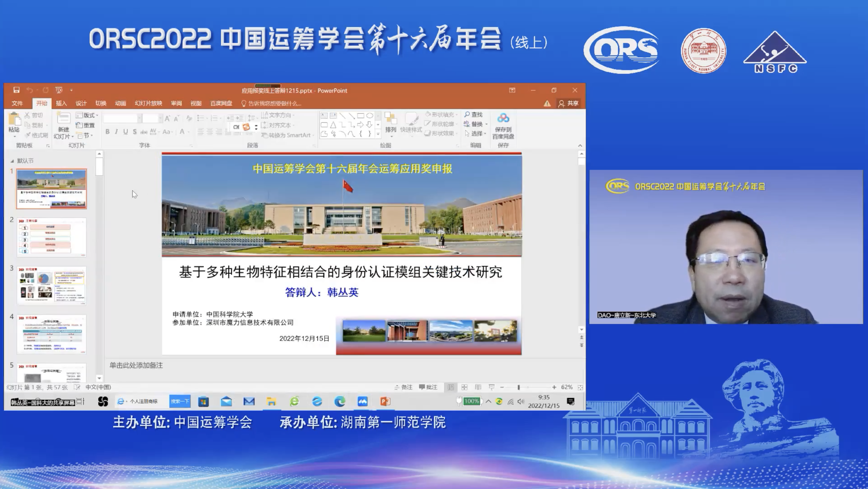
Task: Toggle text Shadow (S) formatting
Action: [135, 132]
